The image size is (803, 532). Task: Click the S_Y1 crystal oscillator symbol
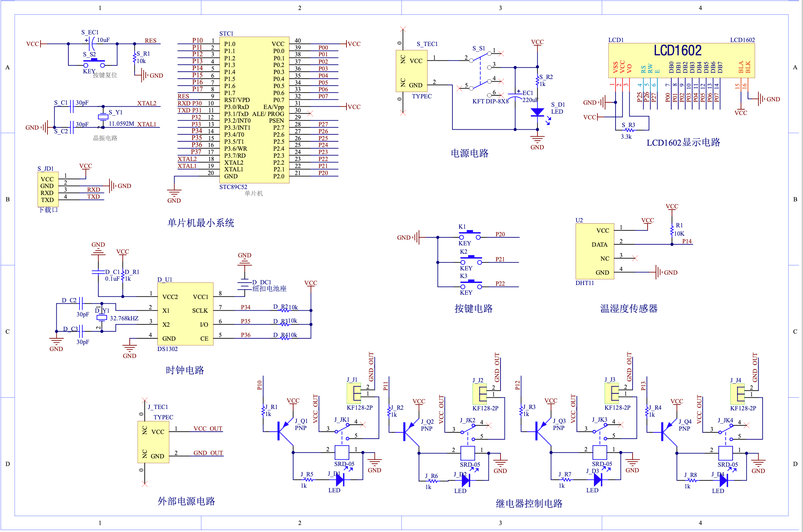point(103,117)
